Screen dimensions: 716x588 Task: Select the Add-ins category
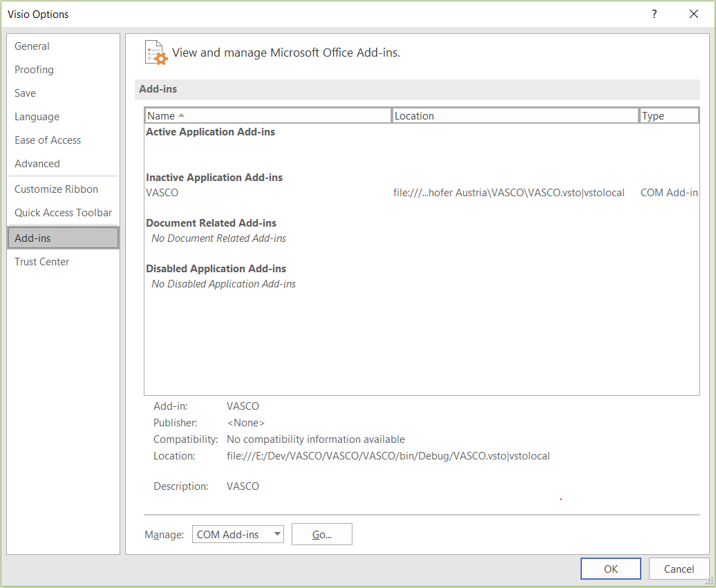coord(63,238)
